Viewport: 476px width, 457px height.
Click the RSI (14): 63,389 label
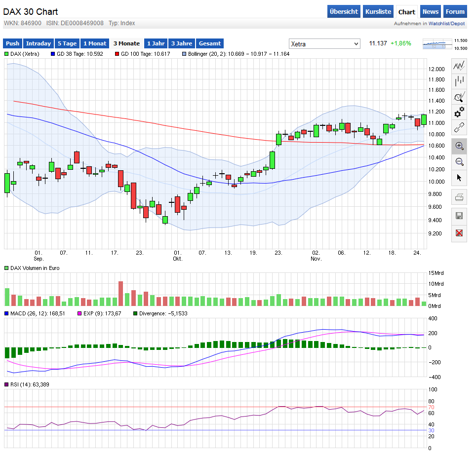click(x=30, y=384)
